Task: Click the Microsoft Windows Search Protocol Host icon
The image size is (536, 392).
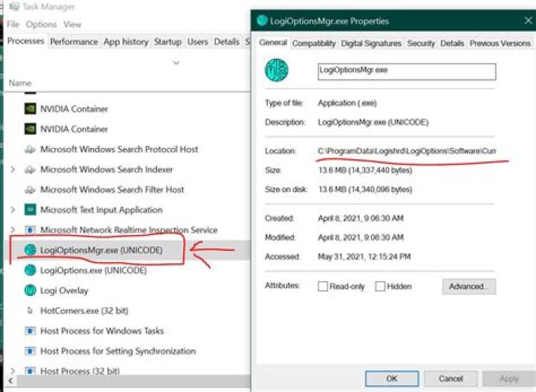Action: tap(30, 150)
